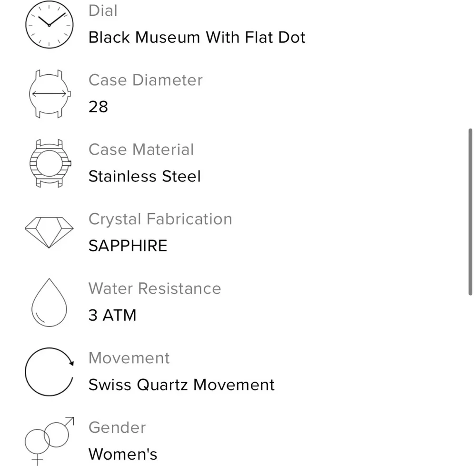Select the Women's gender value
This screenshot has height=476, width=476.
[x=123, y=454]
